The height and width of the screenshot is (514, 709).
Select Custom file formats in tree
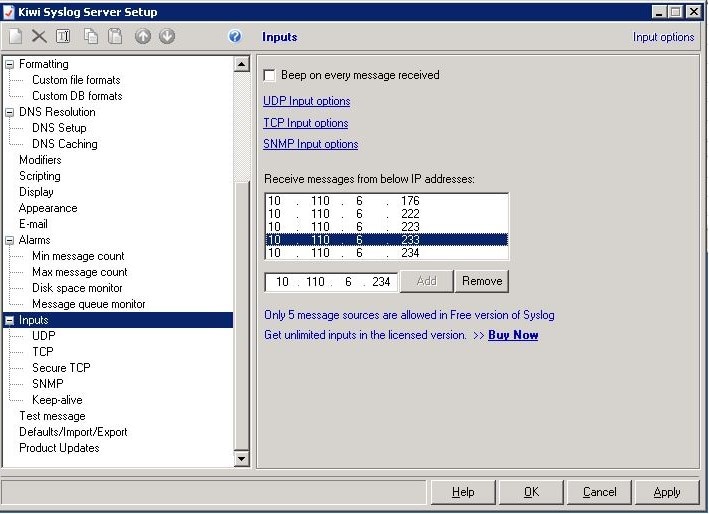(x=76, y=80)
